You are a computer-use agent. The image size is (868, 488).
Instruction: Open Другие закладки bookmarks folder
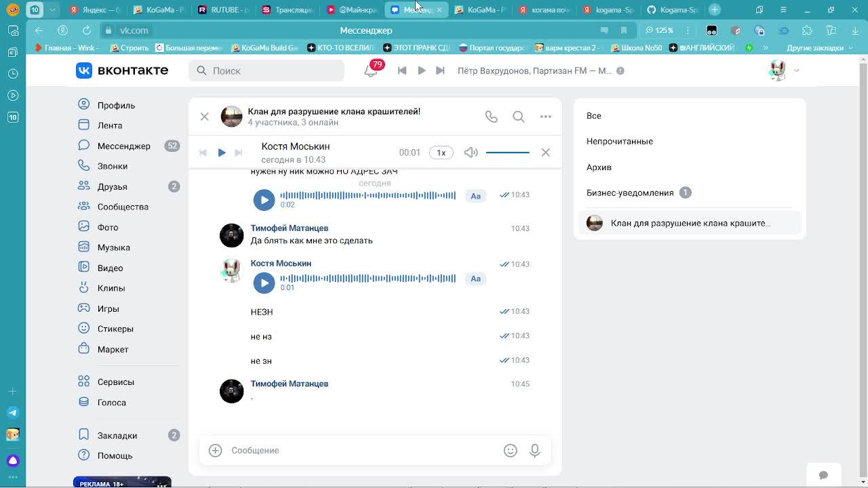819,48
